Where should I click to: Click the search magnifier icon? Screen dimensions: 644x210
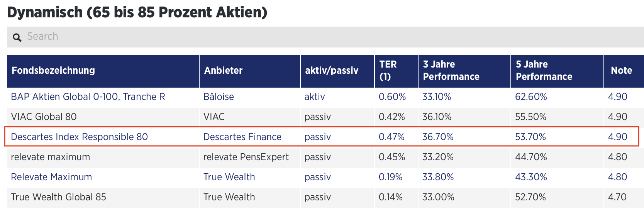[x=17, y=37]
